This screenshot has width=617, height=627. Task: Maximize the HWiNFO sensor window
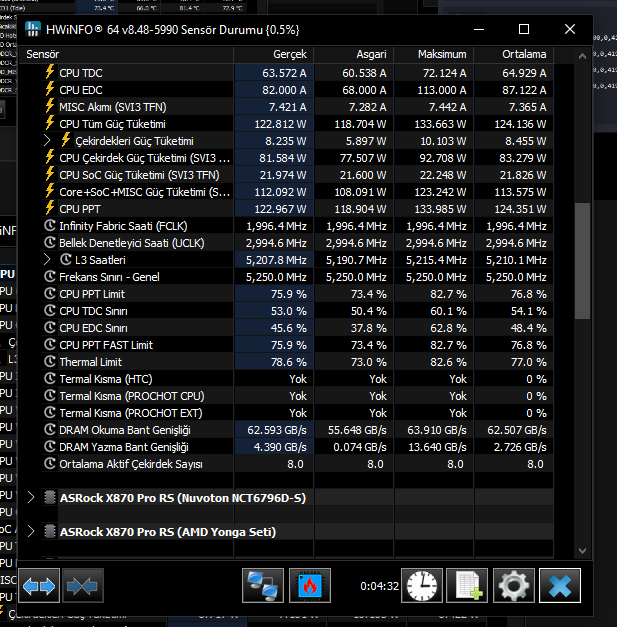[x=524, y=29]
